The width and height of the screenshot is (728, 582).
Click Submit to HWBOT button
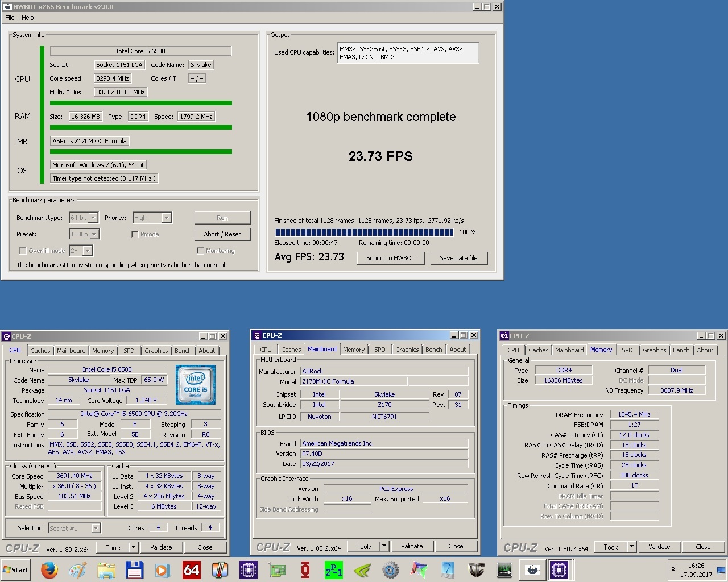pos(391,258)
